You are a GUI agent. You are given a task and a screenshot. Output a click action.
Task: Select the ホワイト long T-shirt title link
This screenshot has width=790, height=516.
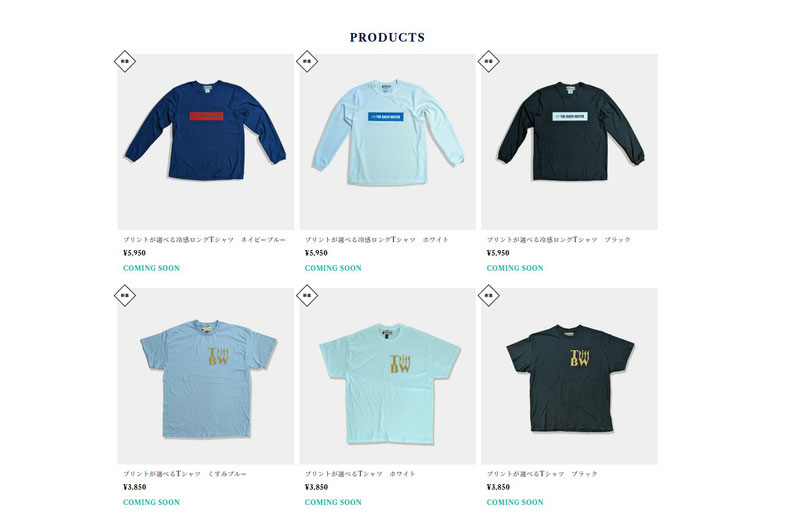[x=376, y=240]
